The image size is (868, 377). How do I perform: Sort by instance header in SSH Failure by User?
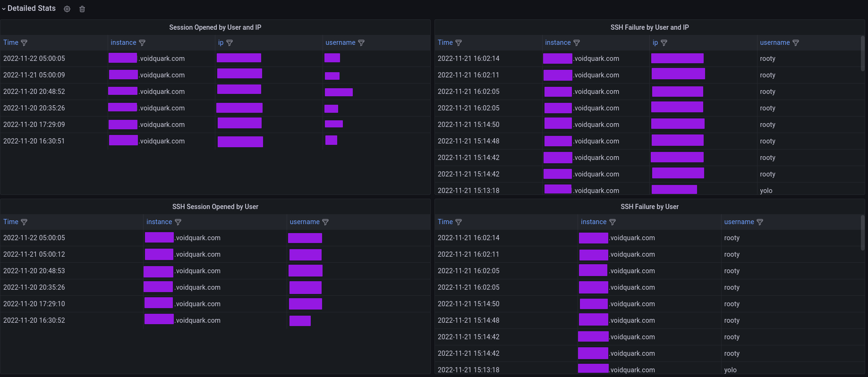[593, 222]
